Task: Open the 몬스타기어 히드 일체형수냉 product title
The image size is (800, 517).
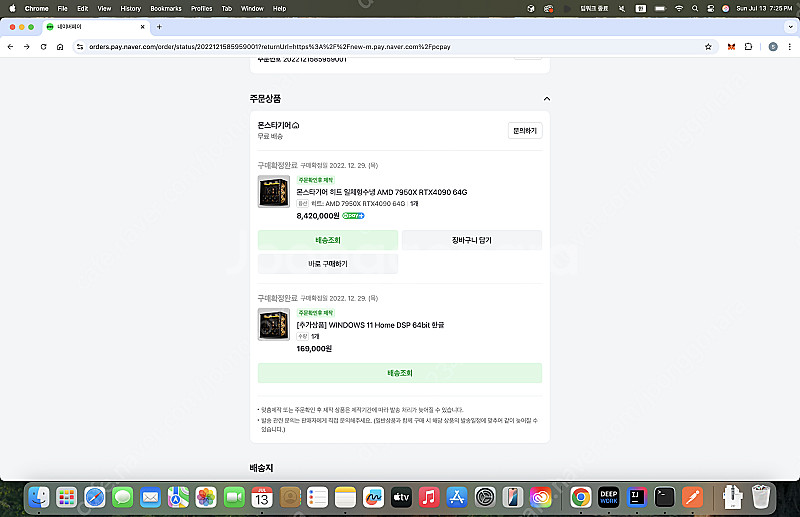Action: [x=382, y=192]
